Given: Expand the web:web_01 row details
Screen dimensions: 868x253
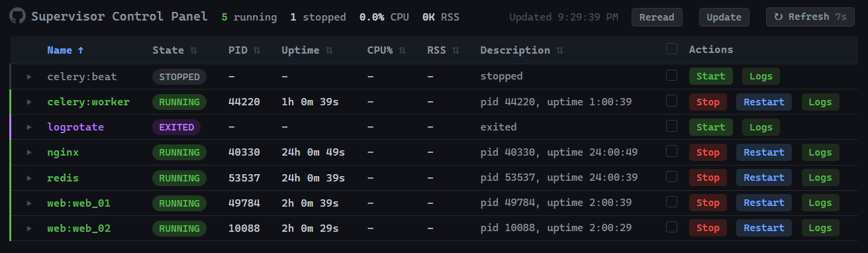Looking at the screenshot, I should (x=29, y=203).
